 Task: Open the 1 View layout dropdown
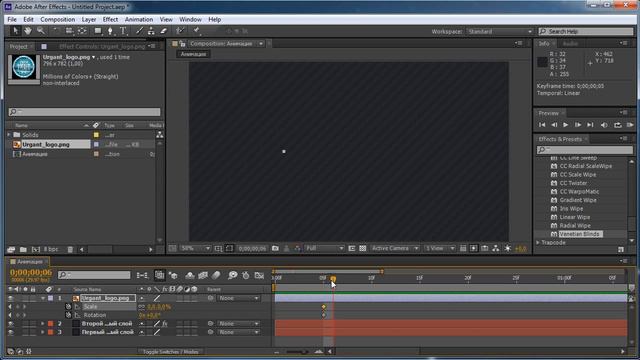[440, 248]
